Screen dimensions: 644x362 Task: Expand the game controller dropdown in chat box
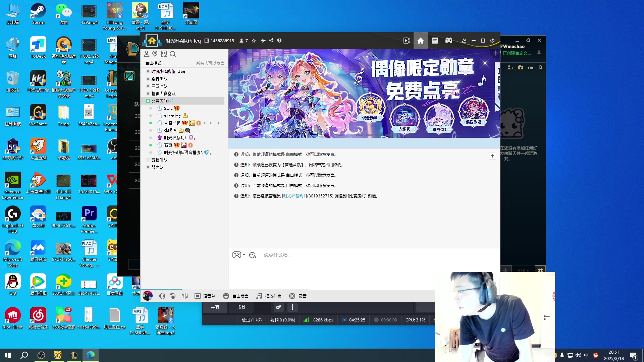click(244, 255)
